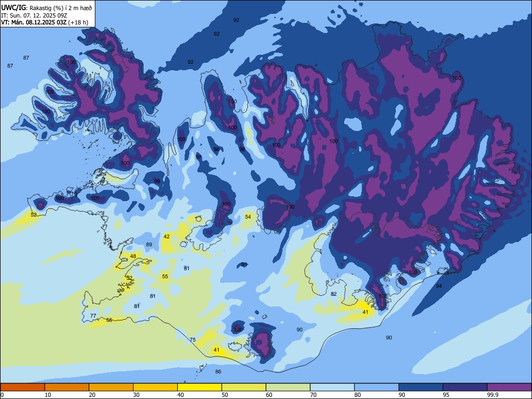Click the map value '77'

tap(93, 315)
